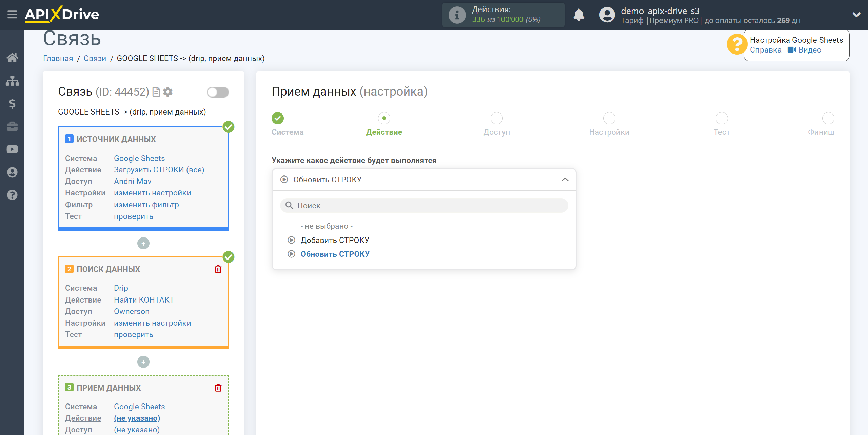Choose Добавить СТРОКУ option

point(335,240)
